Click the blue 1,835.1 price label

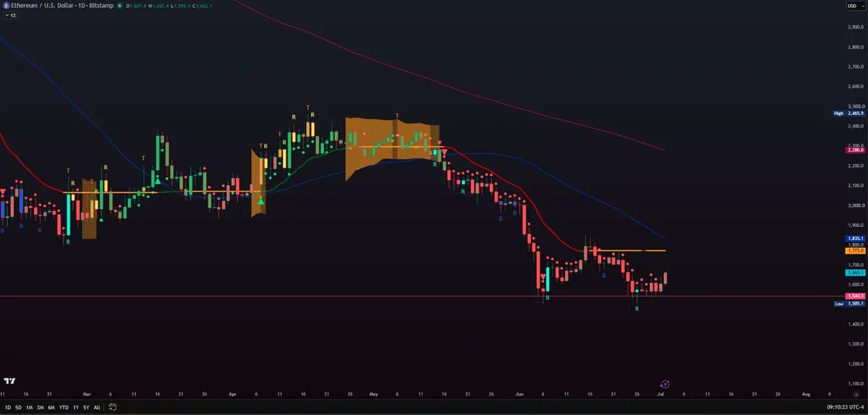(x=854, y=239)
